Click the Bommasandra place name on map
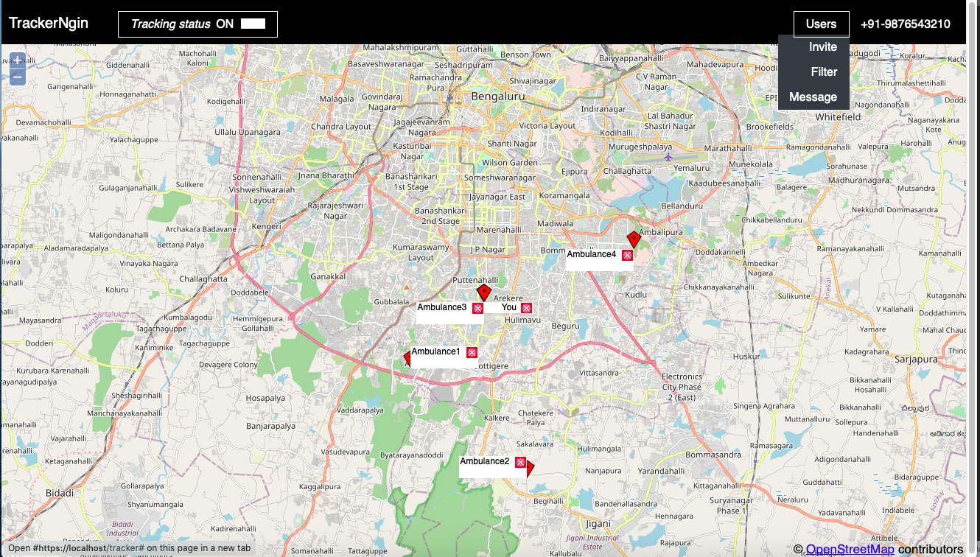Screen dimensions: 980x557 coord(713,455)
